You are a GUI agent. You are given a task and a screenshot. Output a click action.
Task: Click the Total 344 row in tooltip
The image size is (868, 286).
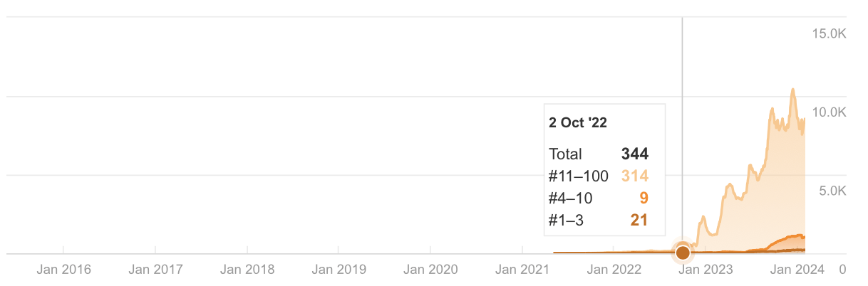599,154
